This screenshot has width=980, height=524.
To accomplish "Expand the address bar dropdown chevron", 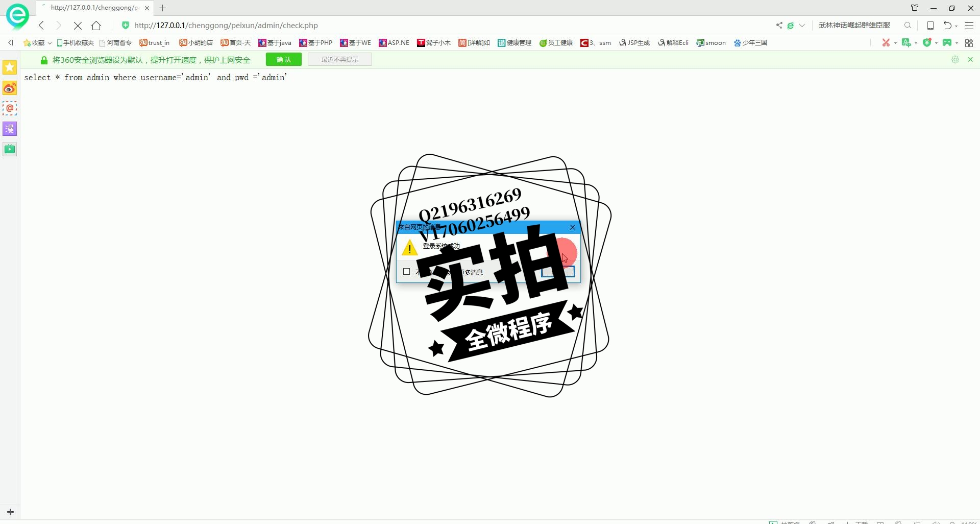I will point(802,25).
